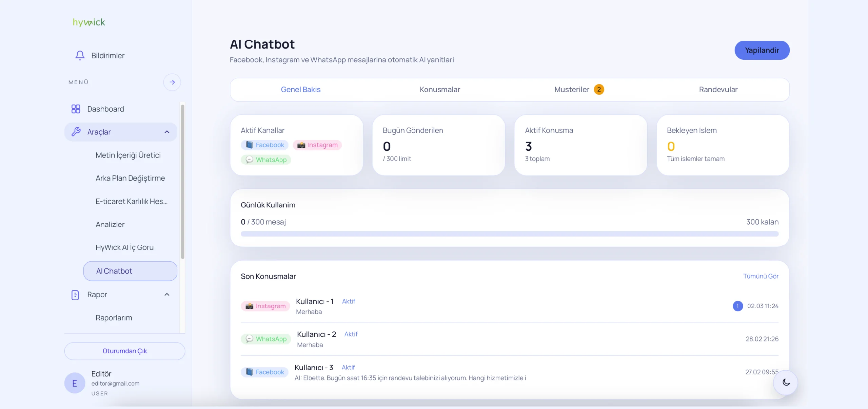Screen dimensions: 868x409
Task: Click the sidebar menu scrollbar
Action: click(182, 182)
